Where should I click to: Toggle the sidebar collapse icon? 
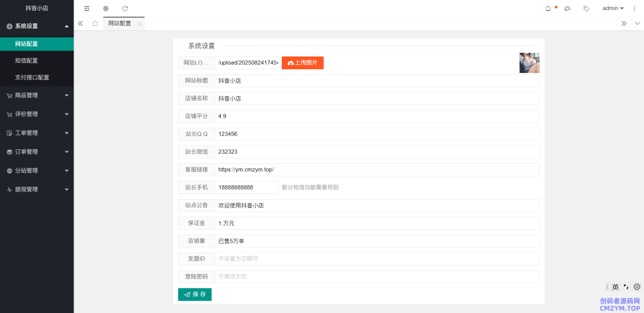[87, 8]
